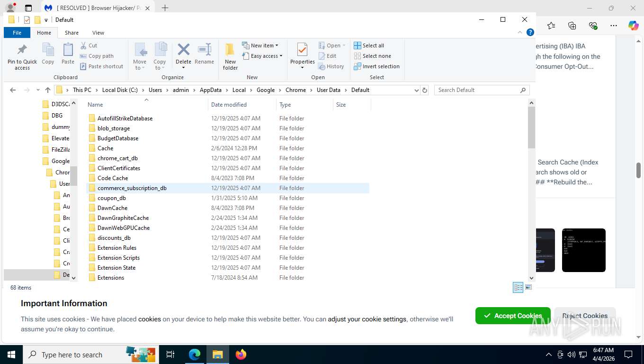The image size is (644, 364).
Task: Create a New folder
Action: tap(230, 56)
